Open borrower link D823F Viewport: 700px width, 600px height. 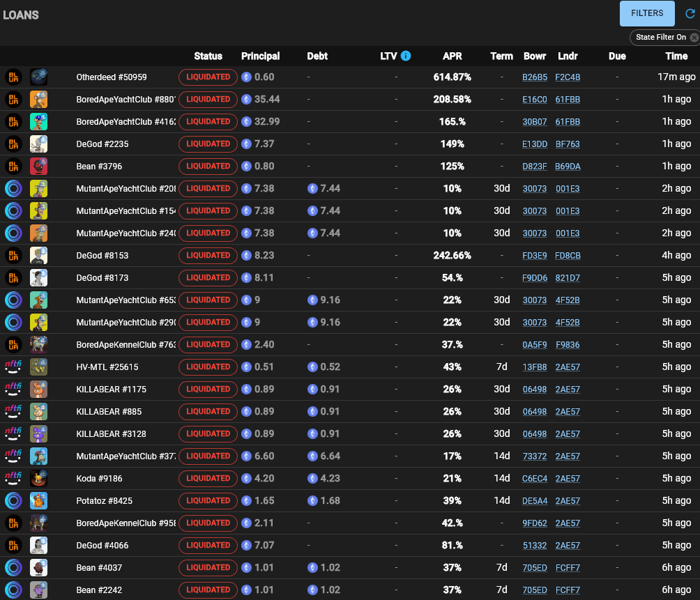(x=535, y=167)
